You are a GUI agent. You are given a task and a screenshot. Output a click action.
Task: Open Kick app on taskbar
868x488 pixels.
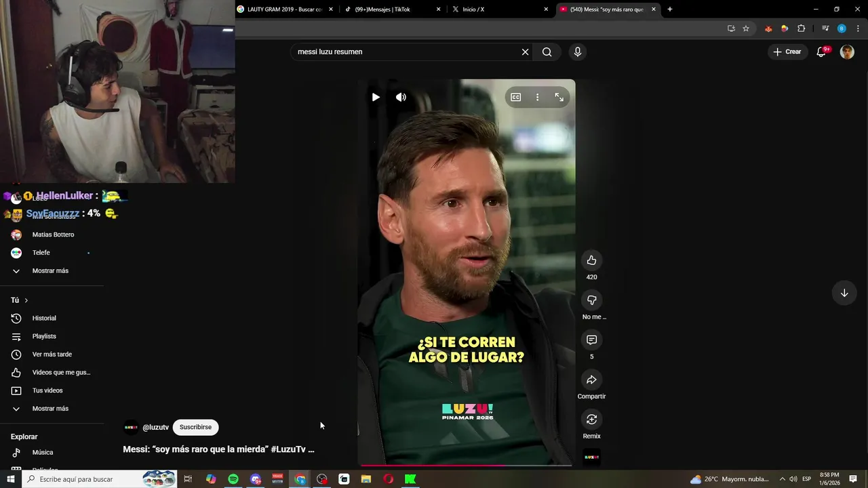point(410,479)
